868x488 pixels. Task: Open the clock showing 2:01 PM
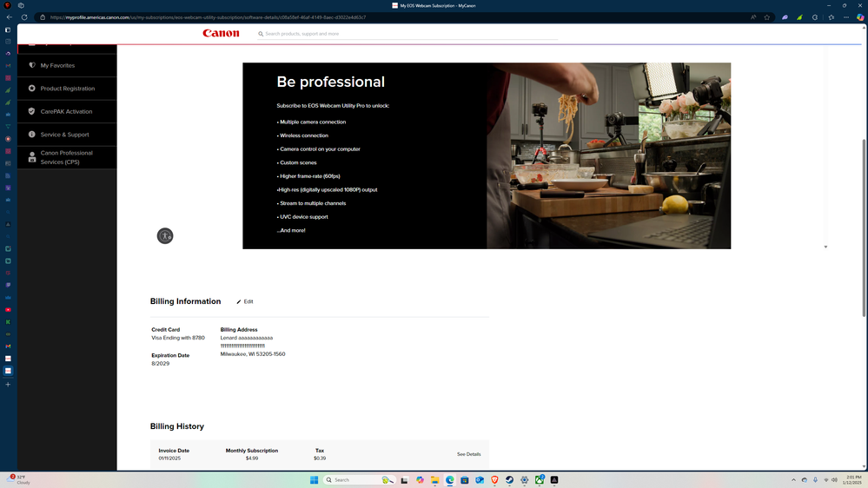click(853, 479)
